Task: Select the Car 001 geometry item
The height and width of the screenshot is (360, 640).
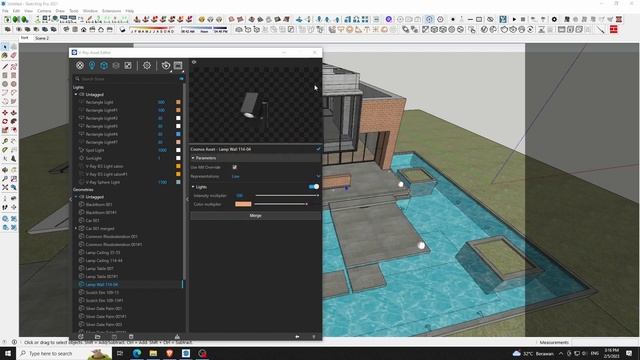Action: coord(92,220)
